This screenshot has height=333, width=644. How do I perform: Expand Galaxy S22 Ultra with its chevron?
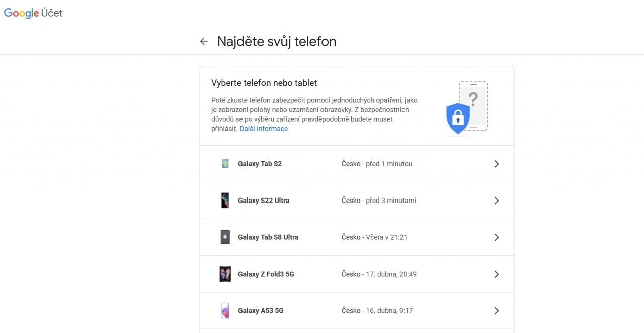point(496,201)
